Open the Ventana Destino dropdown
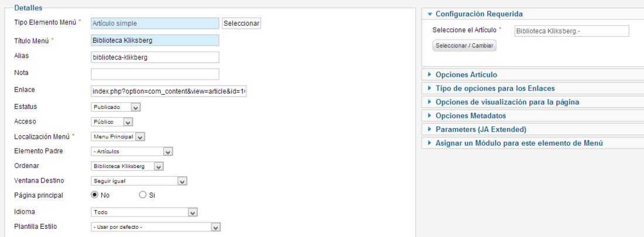644x237 pixels. [139, 181]
